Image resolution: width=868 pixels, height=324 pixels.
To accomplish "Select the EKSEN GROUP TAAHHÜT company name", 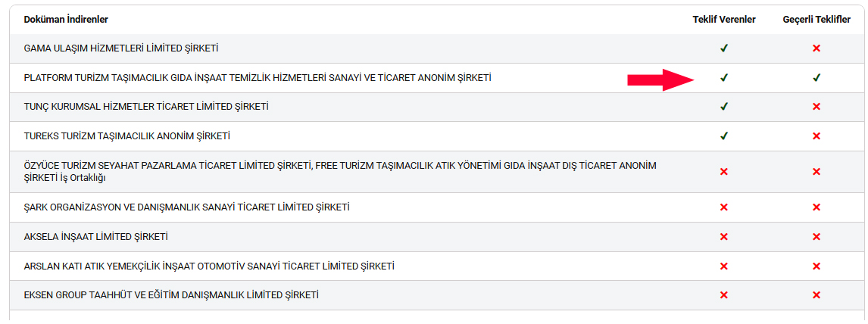I will [171, 295].
